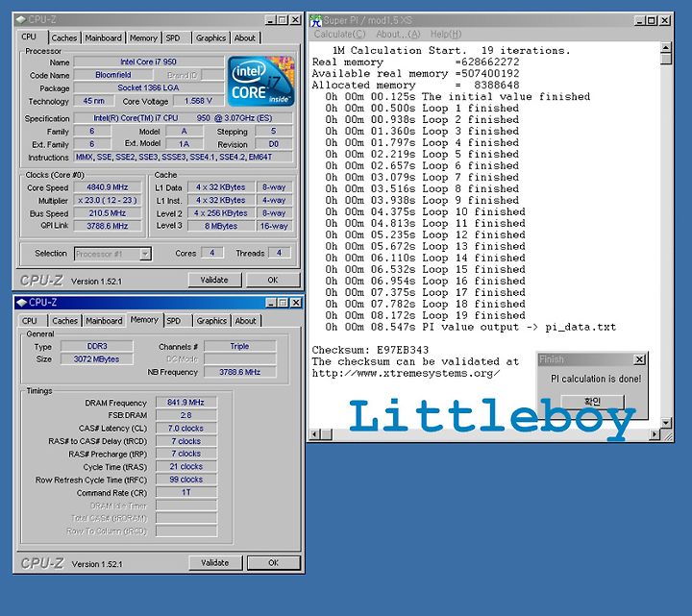
Task: Click the Checksum E97EB343 line
Action: (370, 350)
